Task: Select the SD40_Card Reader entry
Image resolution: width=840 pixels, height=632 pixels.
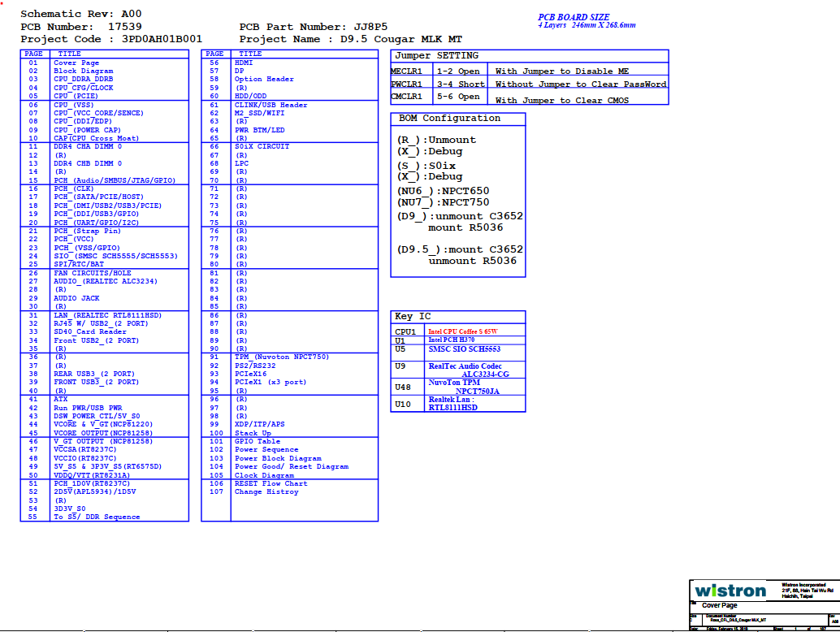Action: click(x=89, y=332)
